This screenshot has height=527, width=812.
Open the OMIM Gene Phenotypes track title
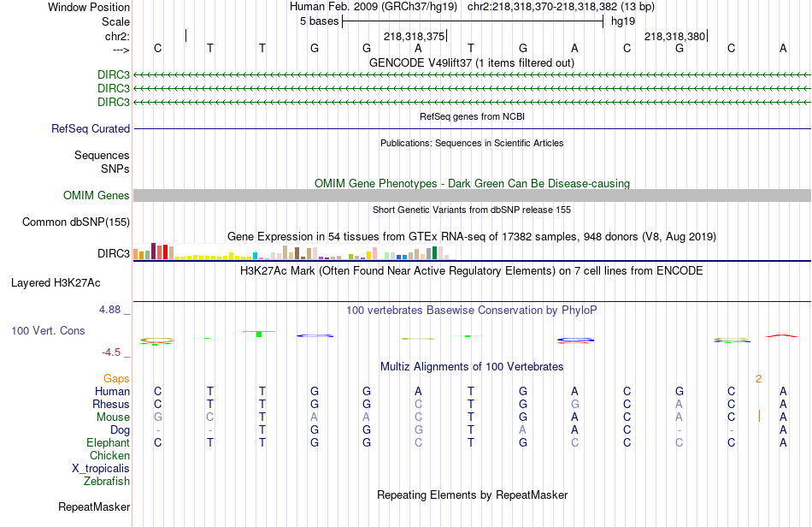pyautogui.click(x=472, y=183)
